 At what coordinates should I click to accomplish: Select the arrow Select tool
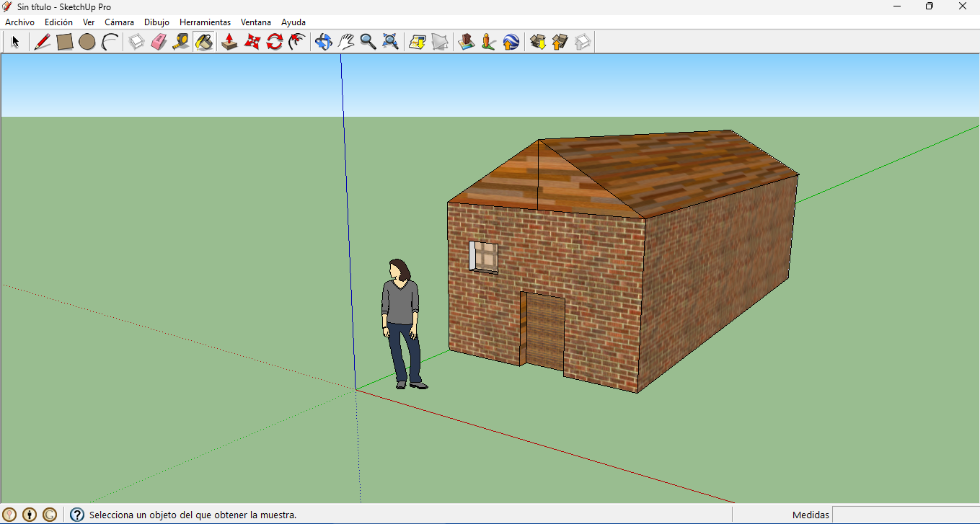(x=15, y=42)
